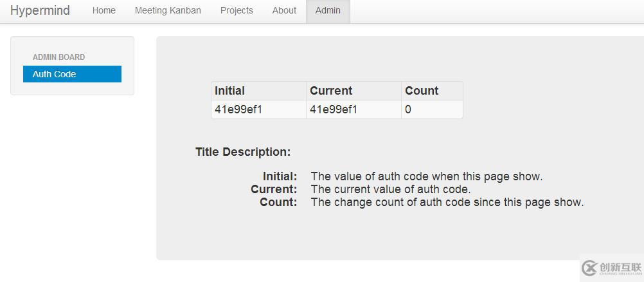Screen dimensions: 644x282
Task: Click the bold Initial: description label
Action: [280, 176]
